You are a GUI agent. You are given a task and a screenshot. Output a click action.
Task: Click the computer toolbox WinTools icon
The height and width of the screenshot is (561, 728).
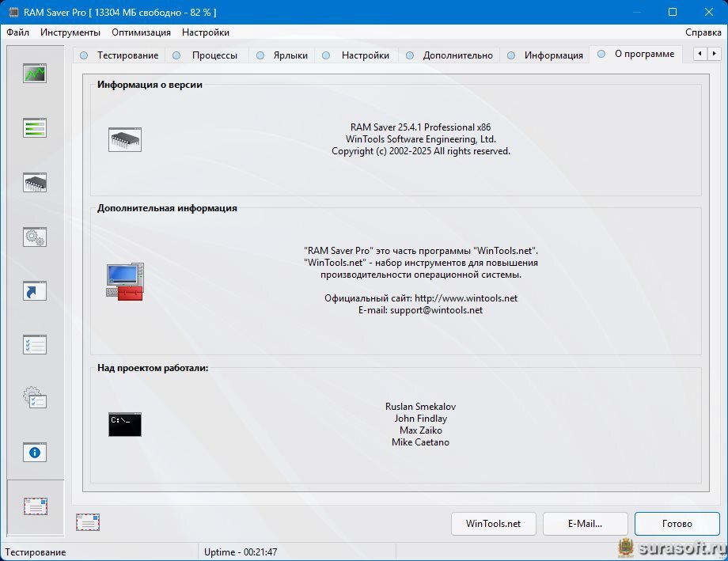point(125,282)
